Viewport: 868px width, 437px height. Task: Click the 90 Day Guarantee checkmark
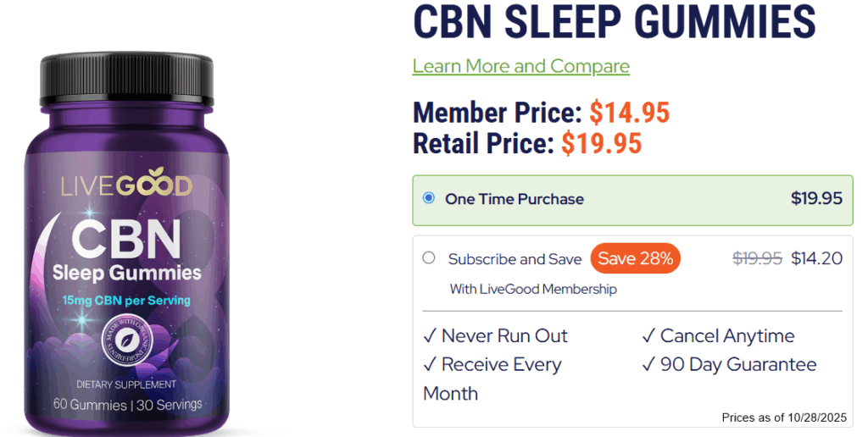(648, 365)
